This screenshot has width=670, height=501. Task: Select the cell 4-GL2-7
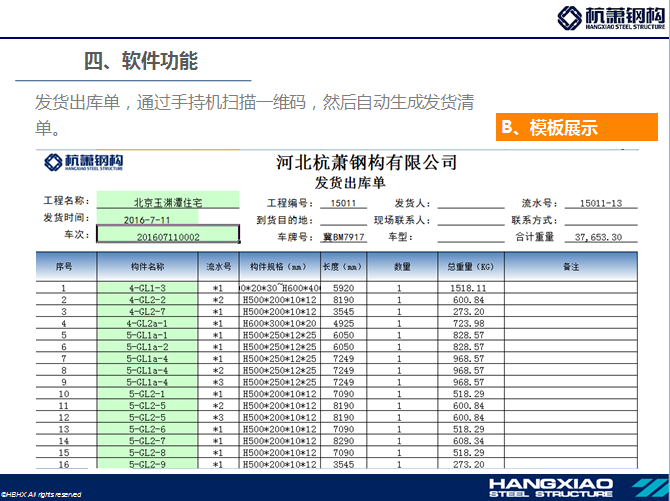coord(147,311)
